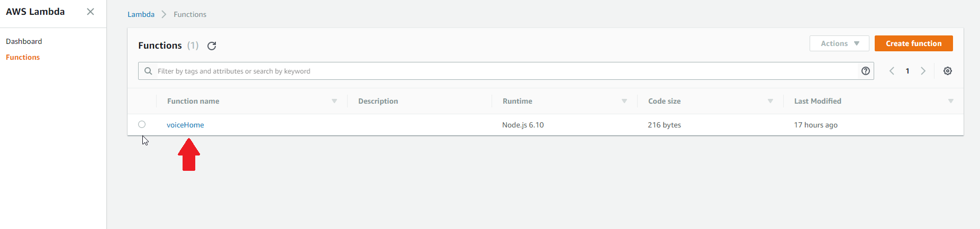This screenshot has width=980, height=229.
Task: Open Runtime column filter arrow
Action: pos(624,101)
